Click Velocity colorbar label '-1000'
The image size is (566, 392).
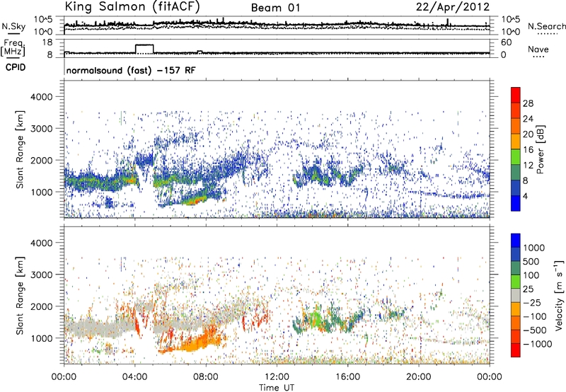(537, 344)
